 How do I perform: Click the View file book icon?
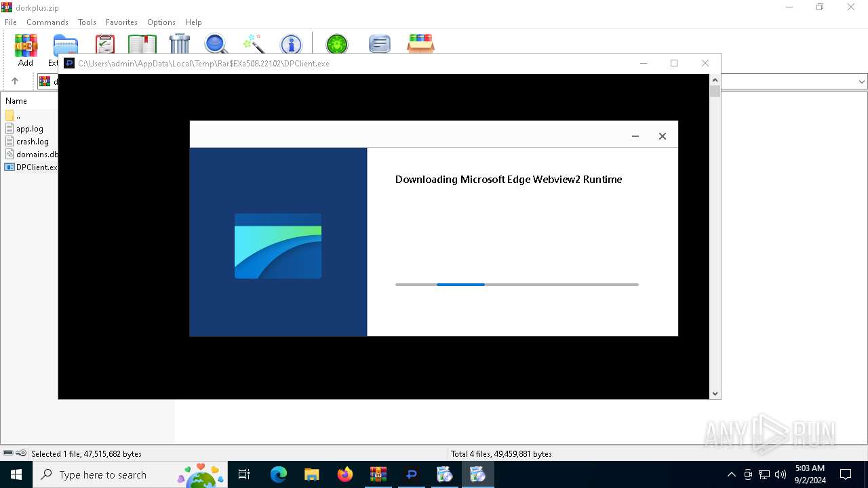pos(142,44)
